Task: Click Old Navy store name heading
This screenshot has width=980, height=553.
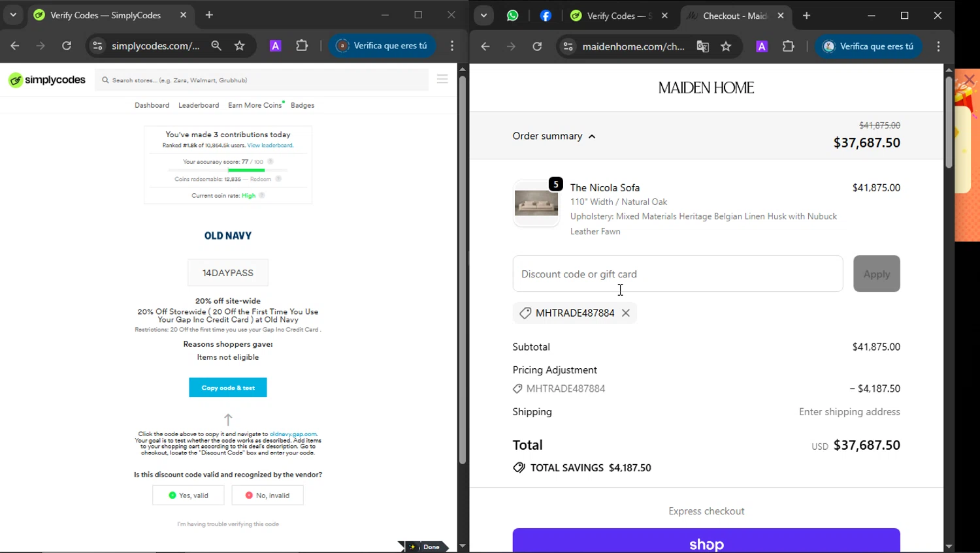Action: tap(228, 236)
